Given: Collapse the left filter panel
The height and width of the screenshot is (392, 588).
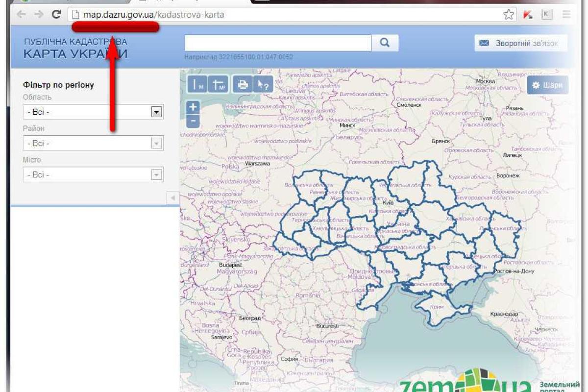Looking at the screenshot, I should point(173,198).
